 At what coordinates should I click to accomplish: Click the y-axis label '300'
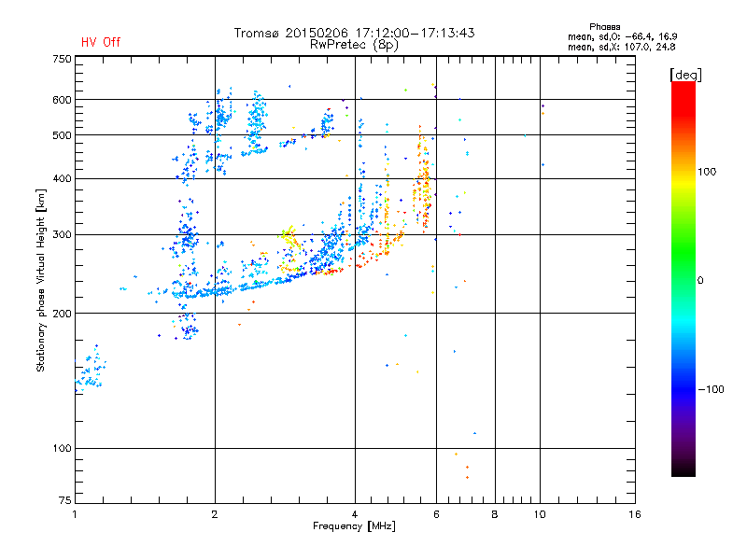(62, 235)
